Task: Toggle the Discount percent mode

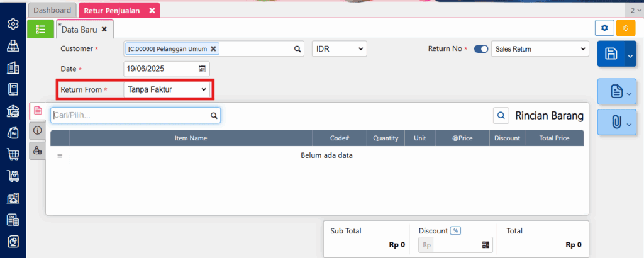Action: [455, 231]
